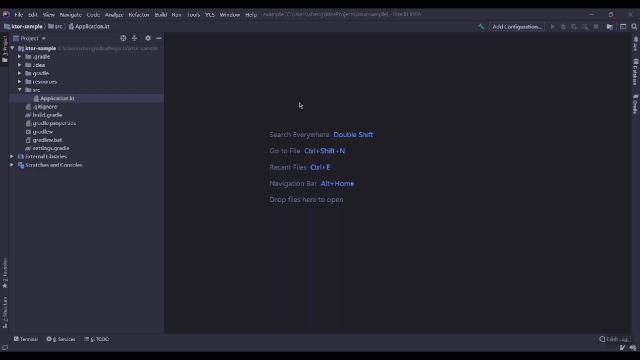
Task: Toggle the Terminal tool window button
Action: (x=26, y=339)
